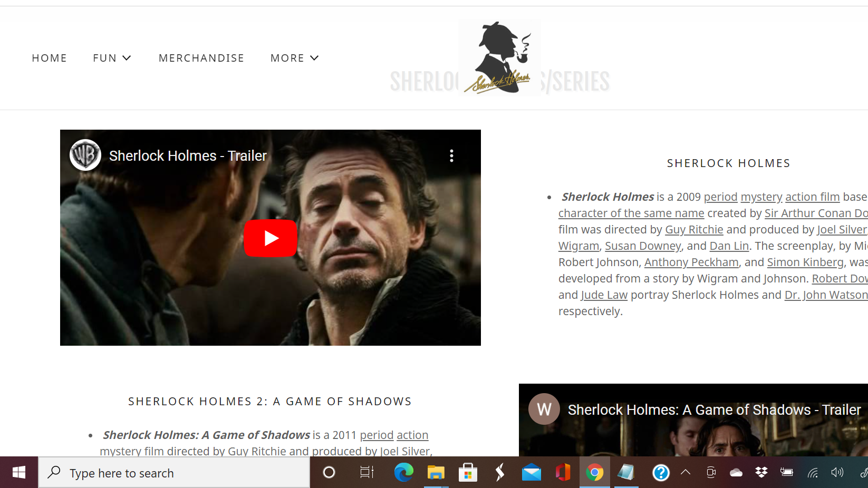Open the network Wi-Fi tray icon

813,472
